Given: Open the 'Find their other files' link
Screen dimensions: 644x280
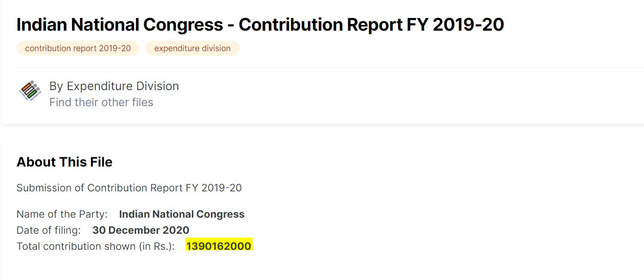Looking at the screenshot, I should (101, 102).
